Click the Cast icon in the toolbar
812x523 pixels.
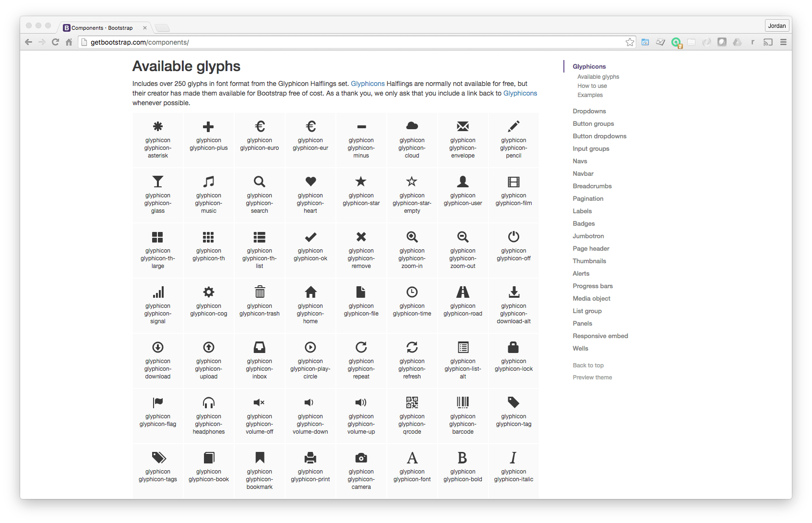coord(768,42)
